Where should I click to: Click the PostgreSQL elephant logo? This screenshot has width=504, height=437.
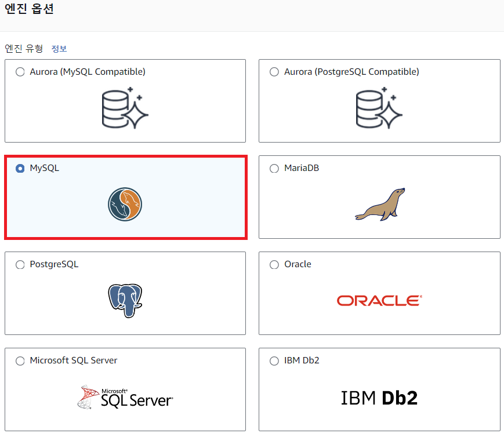[125, 300]
